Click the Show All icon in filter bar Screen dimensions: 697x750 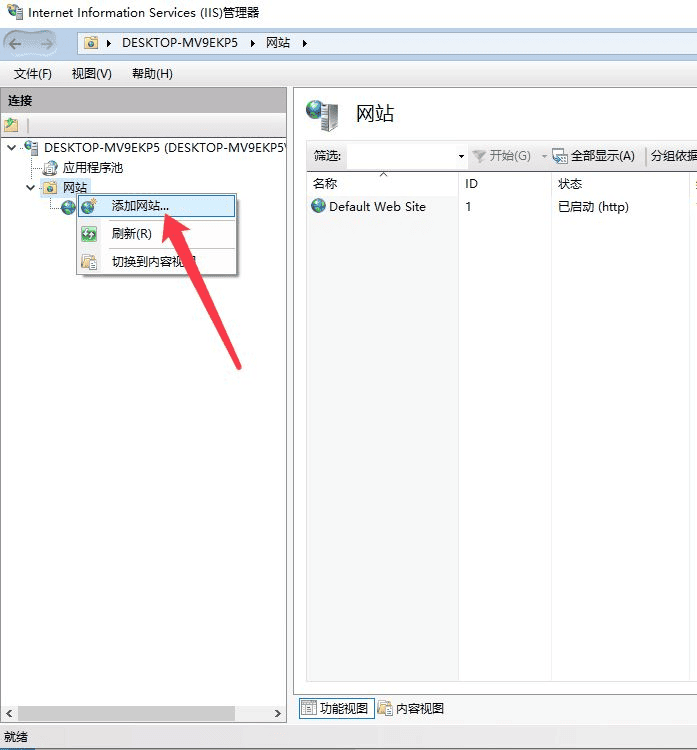click(560, 156)
